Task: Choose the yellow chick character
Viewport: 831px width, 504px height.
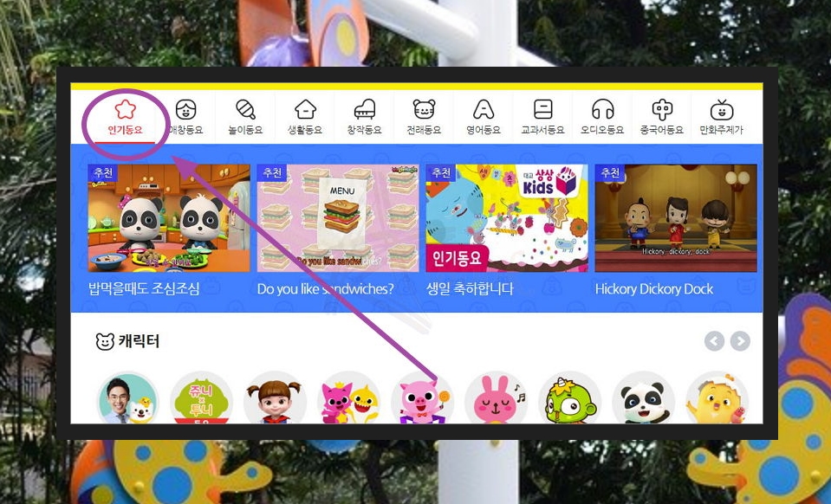Action: pos(717,398)
